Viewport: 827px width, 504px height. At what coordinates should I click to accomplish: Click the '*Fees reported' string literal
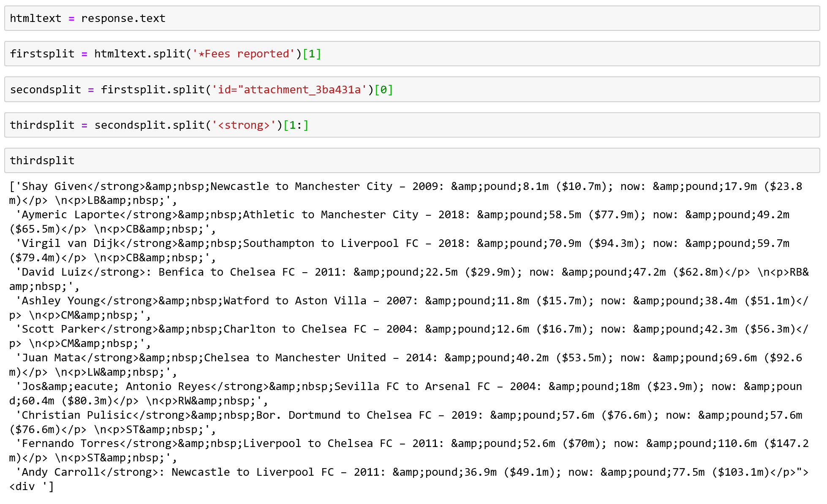pyautogui.click(x=243, y=54)
